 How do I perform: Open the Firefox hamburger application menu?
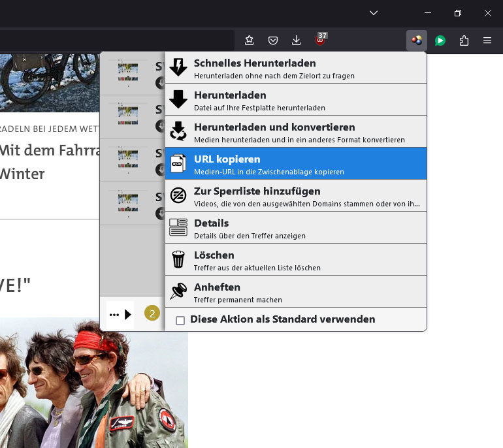(x=487, y=40)
